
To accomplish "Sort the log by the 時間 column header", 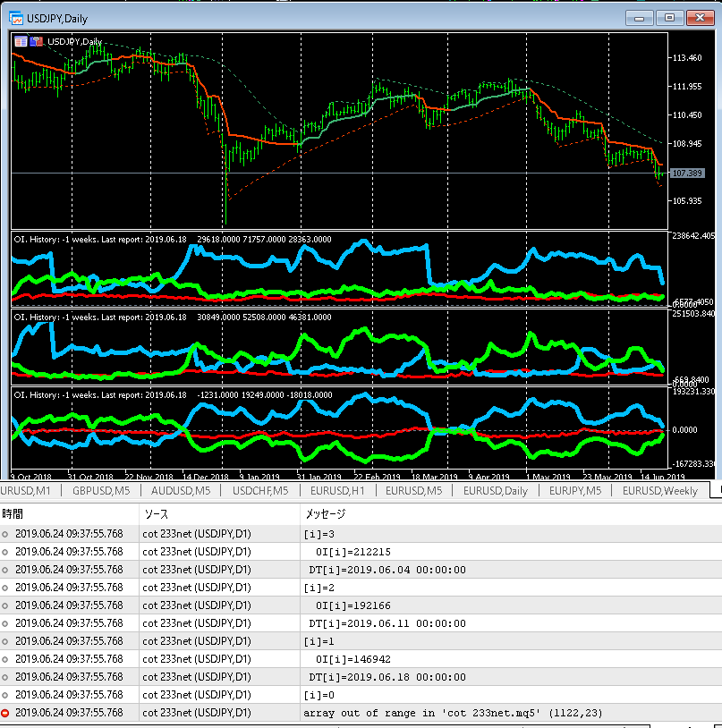I will point(13,514).
